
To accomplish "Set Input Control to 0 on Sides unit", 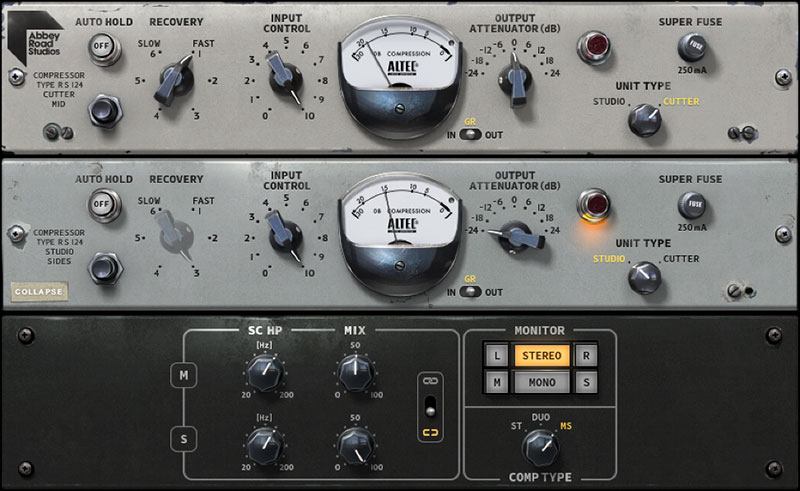I will click(265, 273).
